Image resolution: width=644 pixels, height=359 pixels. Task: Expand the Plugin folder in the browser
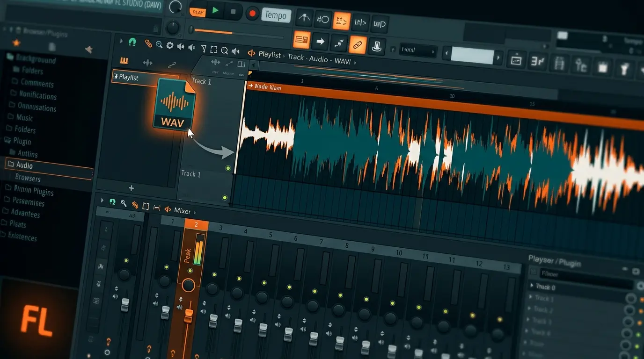pyautogui.click(x=19, y=141)
